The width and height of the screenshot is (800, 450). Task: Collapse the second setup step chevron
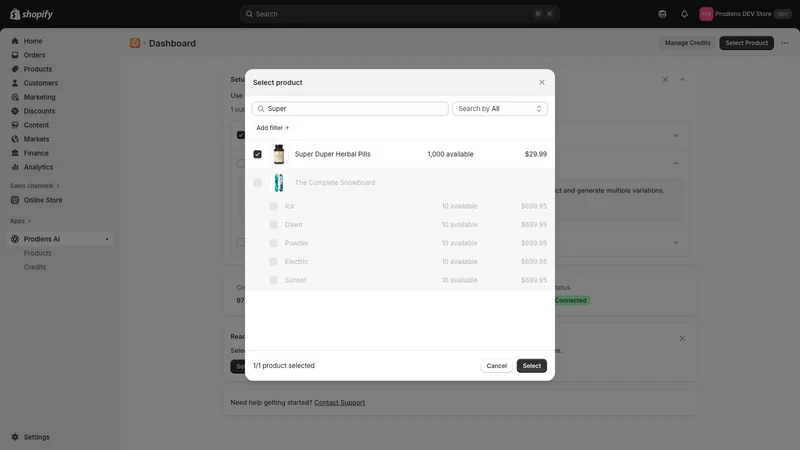pyautogui.click(x=676, y=163)
